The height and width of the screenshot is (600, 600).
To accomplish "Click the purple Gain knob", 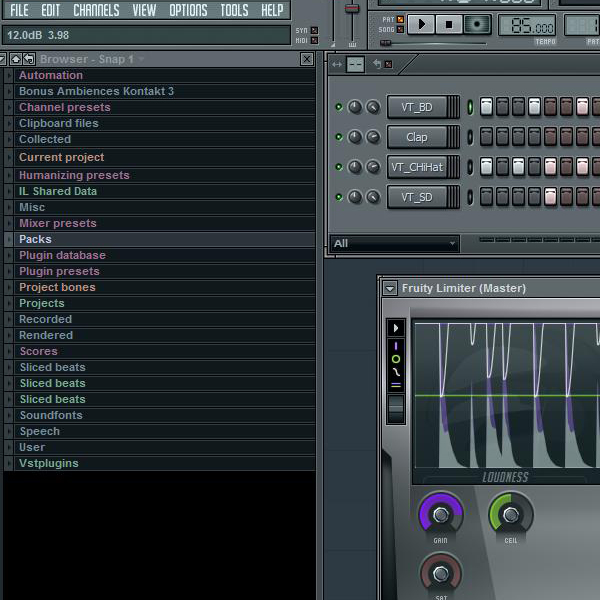I will (441, 515).
